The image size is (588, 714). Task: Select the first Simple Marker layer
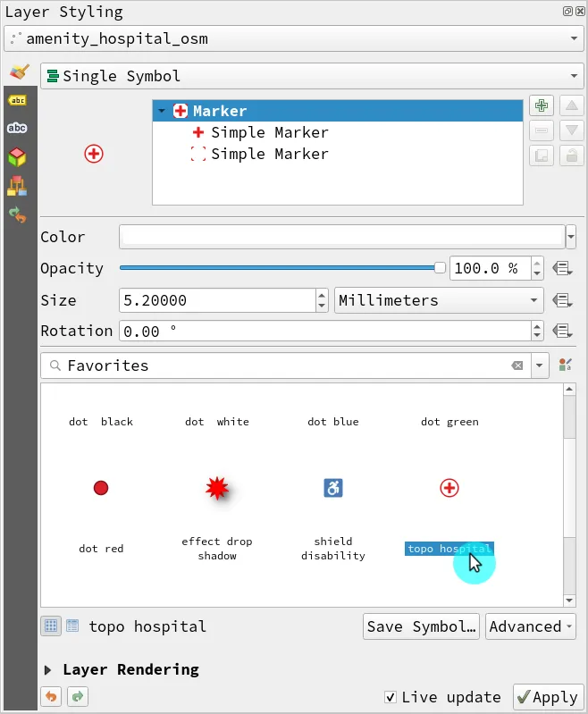click(x=269, y=132)
